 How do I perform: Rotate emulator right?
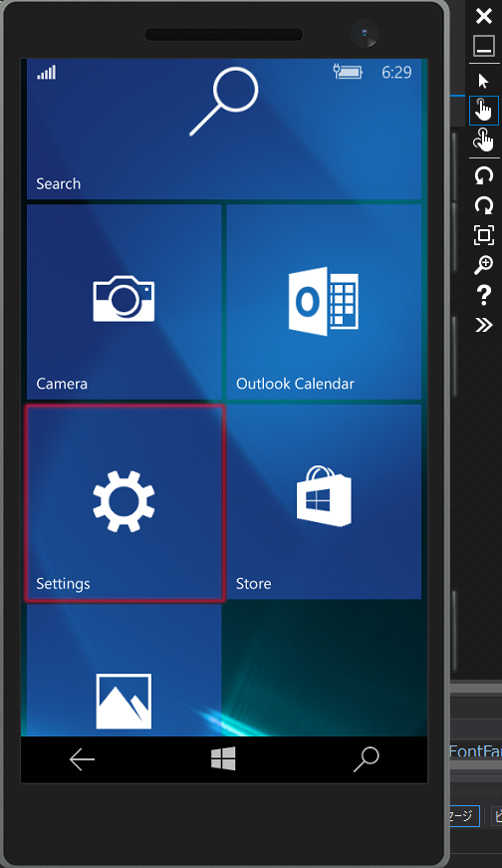[484, 206]
